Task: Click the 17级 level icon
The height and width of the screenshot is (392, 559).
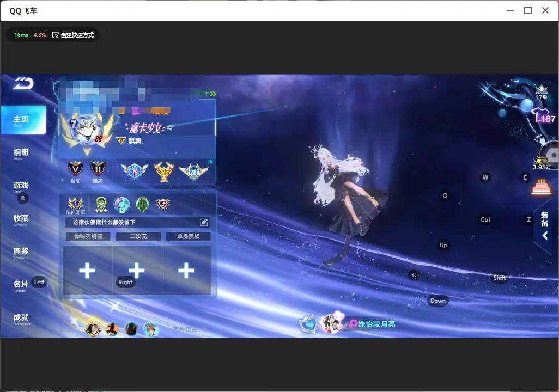Action: pyautogui.click(x=542, y=93)
